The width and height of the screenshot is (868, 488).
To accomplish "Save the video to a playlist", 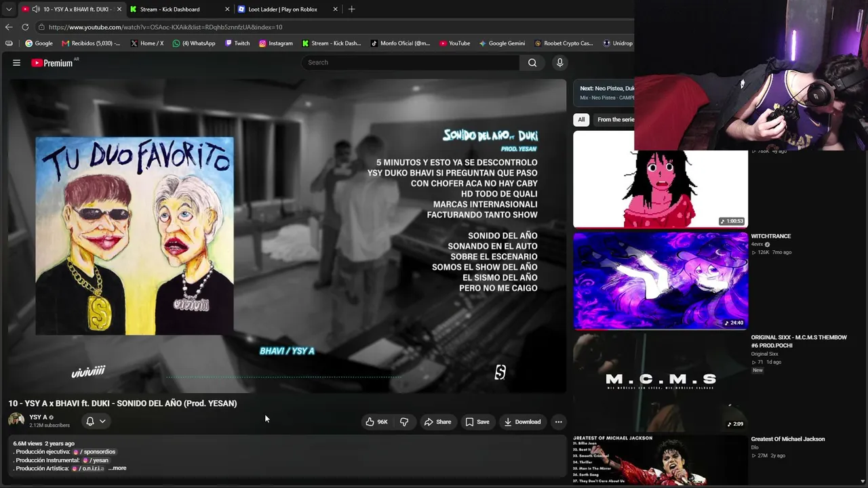I will pyautogui.click(x=477, y=422).
